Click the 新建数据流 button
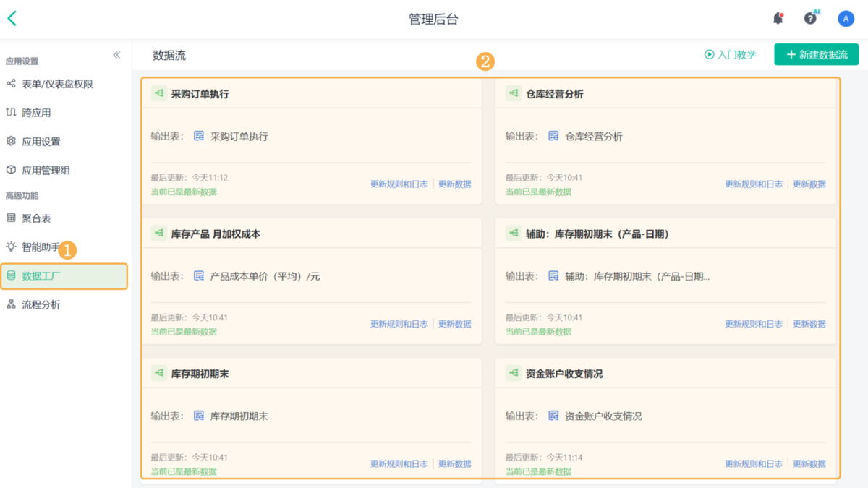The height and width of the screenshot is (488, 868). point(816,54)
